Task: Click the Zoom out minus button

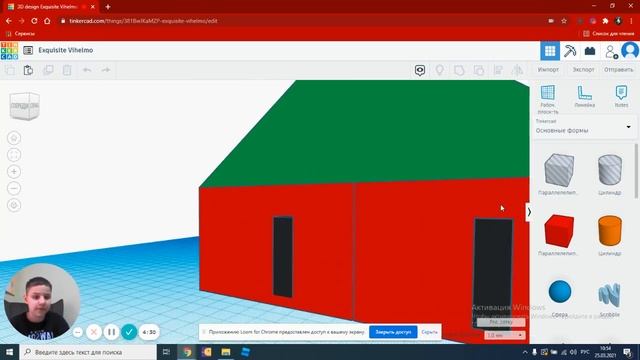Action: pyautogui.click(x=14, y=188)
